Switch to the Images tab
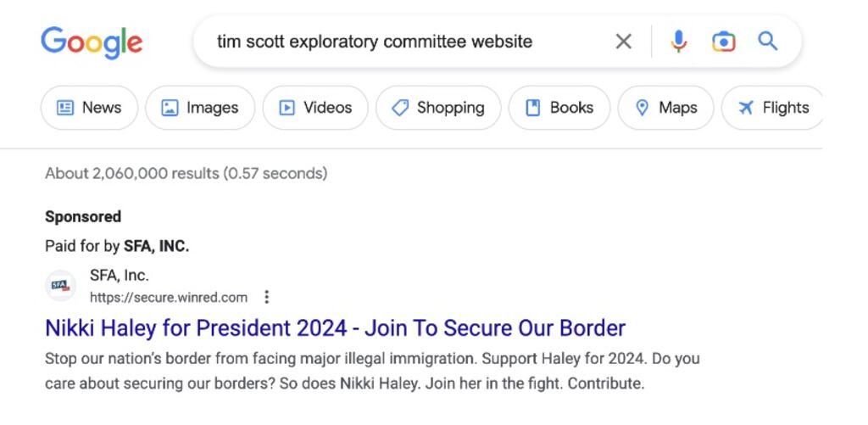Image resolution: width=868 pixels, height=425 pixels. point(200,108)
